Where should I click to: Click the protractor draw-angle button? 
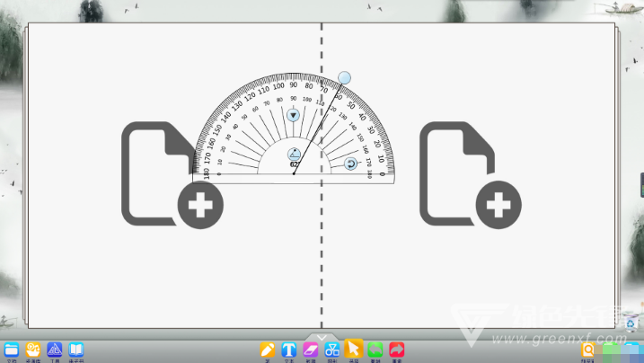point(294,155)
